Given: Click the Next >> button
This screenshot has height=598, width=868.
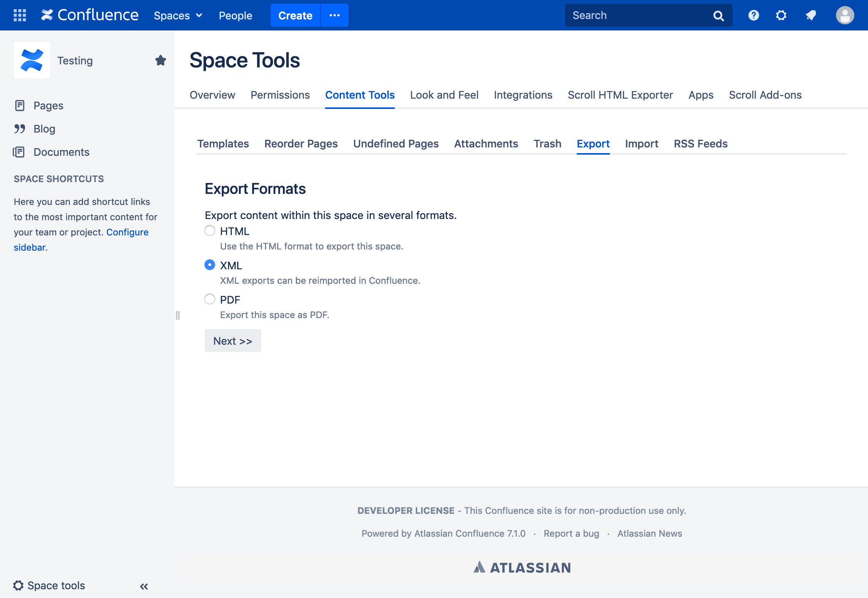Looking at the screenshot, I should click(233, 341).
